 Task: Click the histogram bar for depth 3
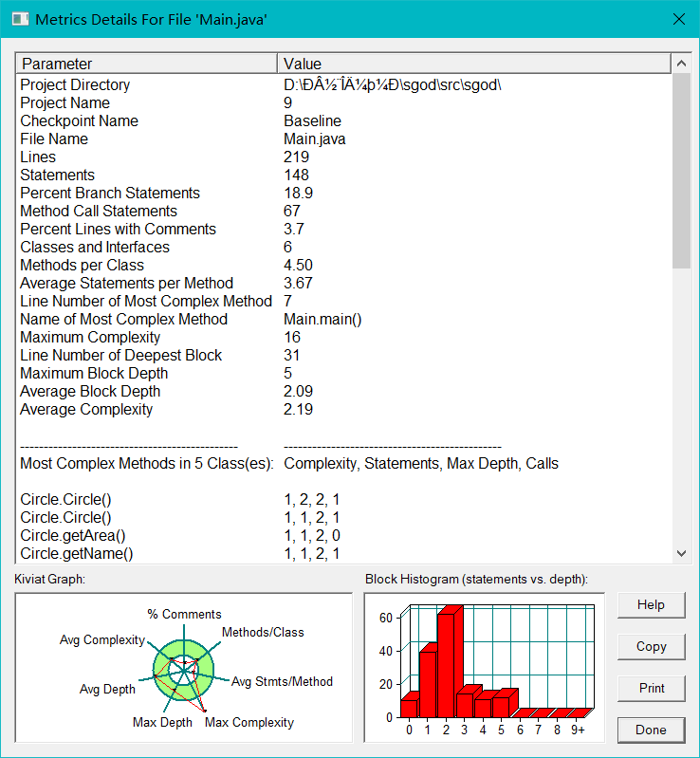(x=468, y=702)
